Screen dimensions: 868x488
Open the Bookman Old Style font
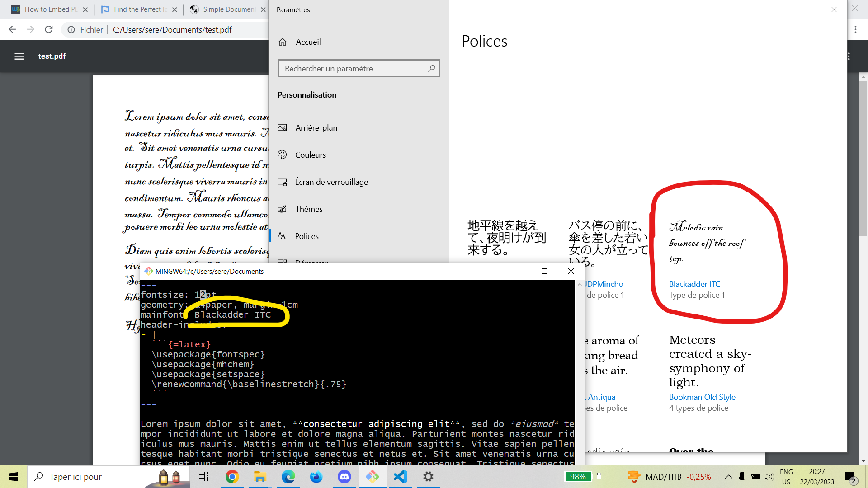point(702,397)
